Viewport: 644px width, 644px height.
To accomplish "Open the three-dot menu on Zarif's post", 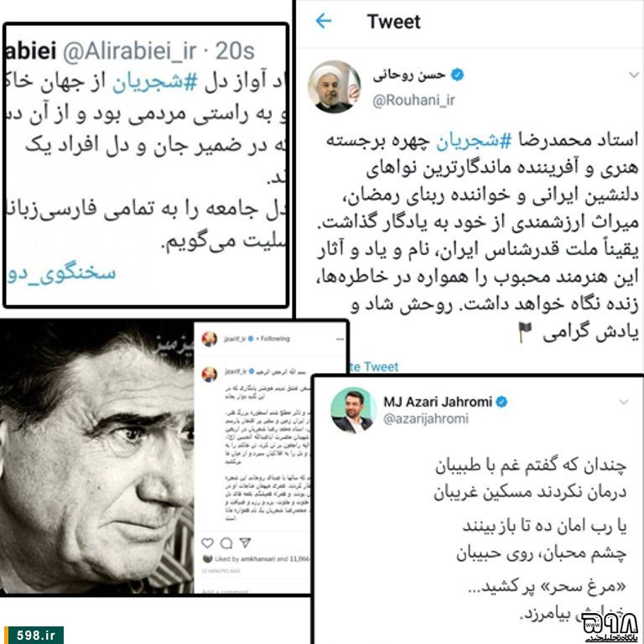I will (340, 339).
